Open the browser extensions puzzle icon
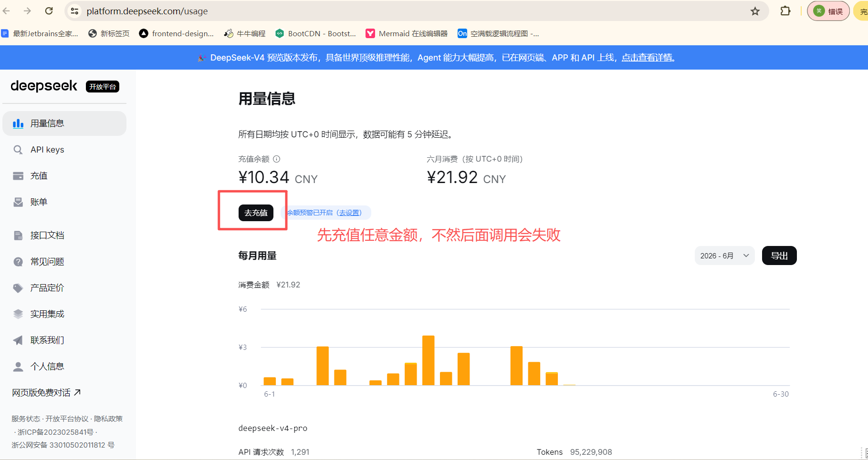Screen dimensions: 868x460 click(x=785, y=11)
